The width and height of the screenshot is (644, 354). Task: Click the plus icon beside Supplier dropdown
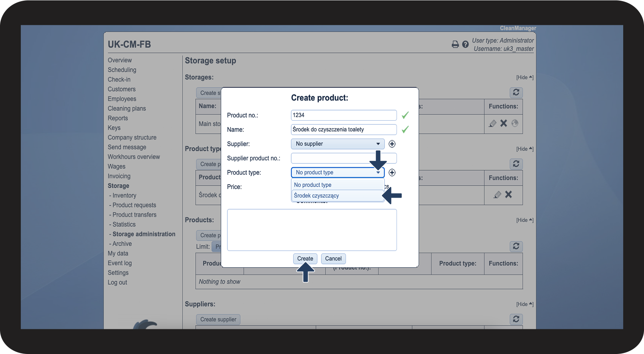[x=392, y=144]
